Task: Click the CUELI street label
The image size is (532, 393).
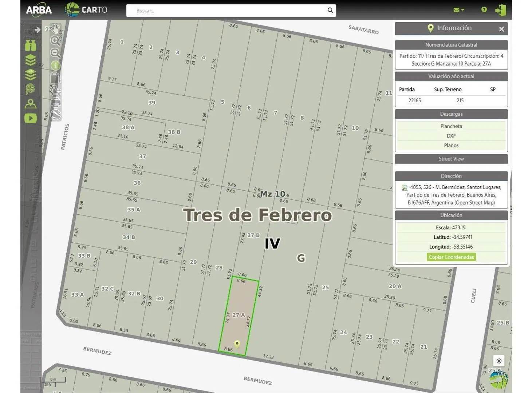Action: 473,295
